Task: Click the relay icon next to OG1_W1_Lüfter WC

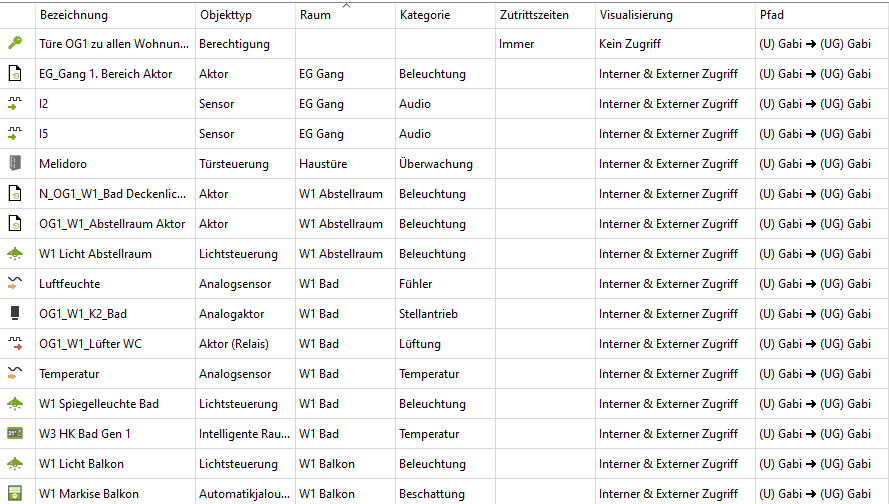Action: tap(15, 343)
